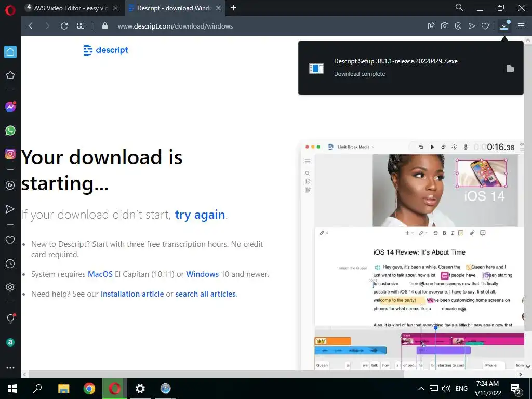
Task: Open sidebar Player icon
Action: (10, 185)
